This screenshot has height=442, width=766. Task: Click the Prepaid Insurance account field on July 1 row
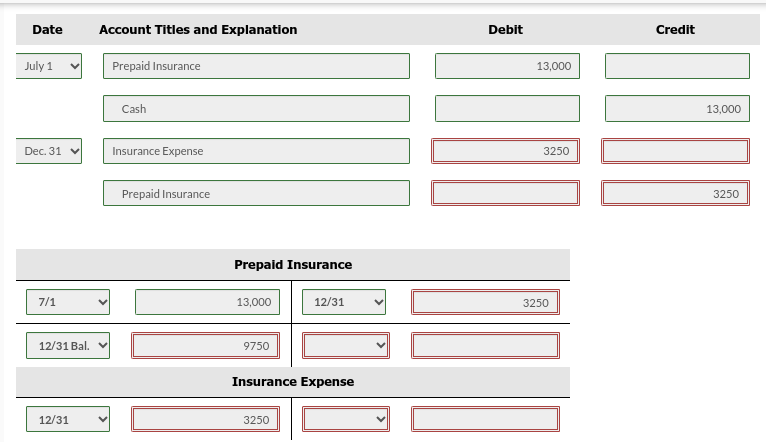(x=256, y=66)
